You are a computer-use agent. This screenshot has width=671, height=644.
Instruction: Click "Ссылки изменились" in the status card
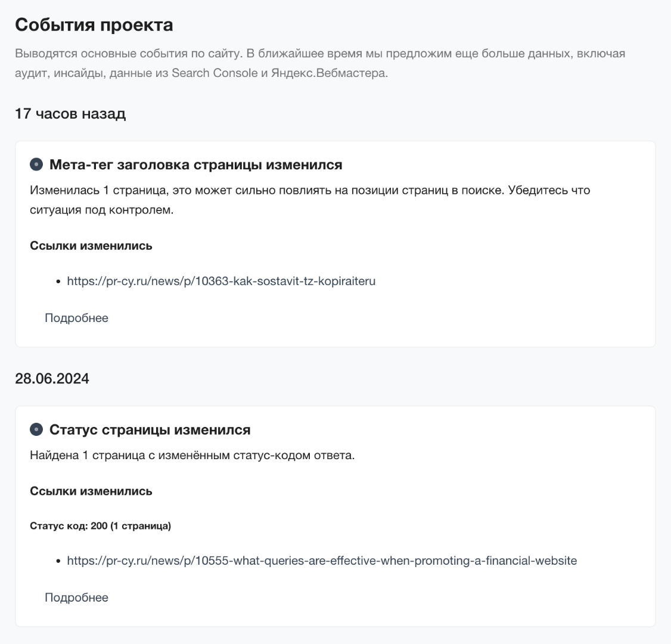click(91, 491)
